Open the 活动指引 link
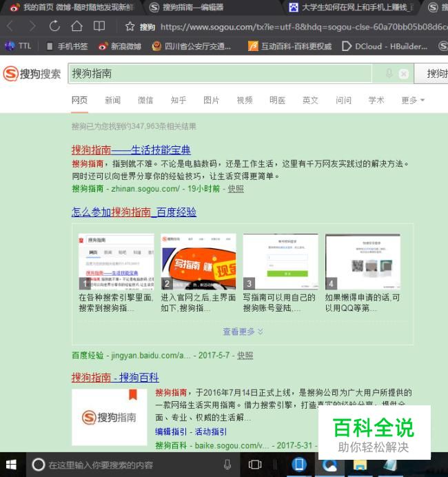The height and width of the screenshot is (477, 448). pos(211,432)
